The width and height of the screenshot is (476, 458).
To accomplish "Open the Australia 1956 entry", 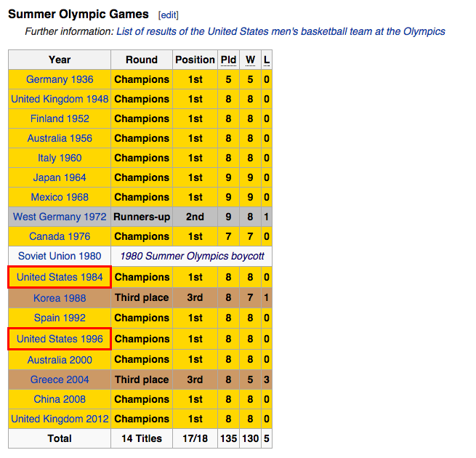I will pos(60,138).
